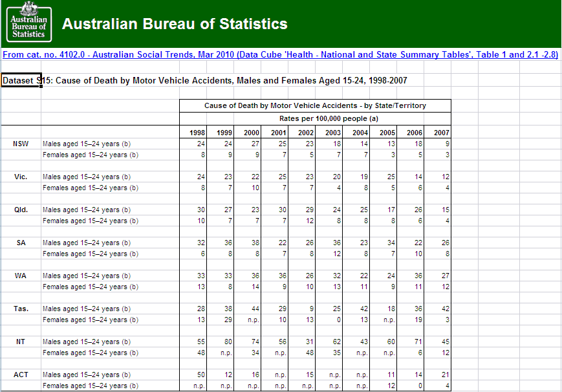The image size is (562, 392).
Task: Click Qld. females aged 15–24 years label
Action: [x=91, y=221]
